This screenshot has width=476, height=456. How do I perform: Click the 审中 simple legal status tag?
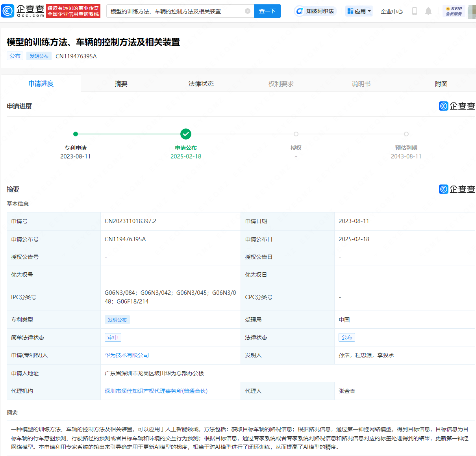(113, 337)
